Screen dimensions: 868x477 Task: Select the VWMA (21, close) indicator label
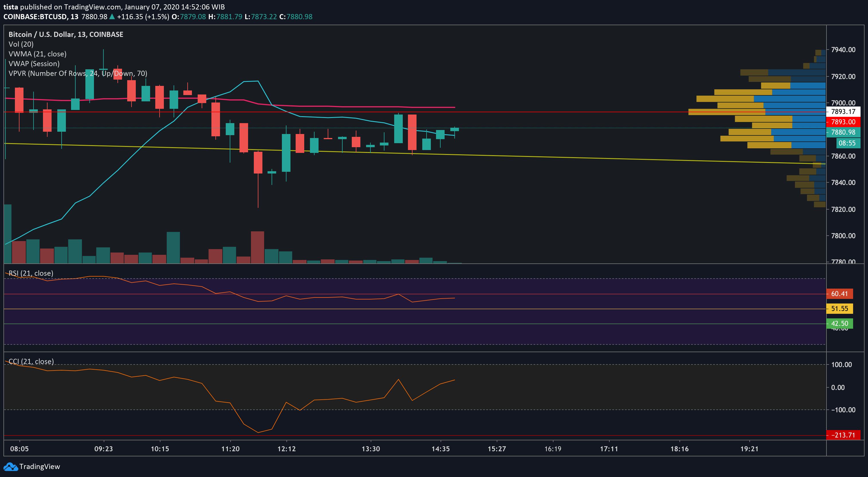click(x=38, y=54)
